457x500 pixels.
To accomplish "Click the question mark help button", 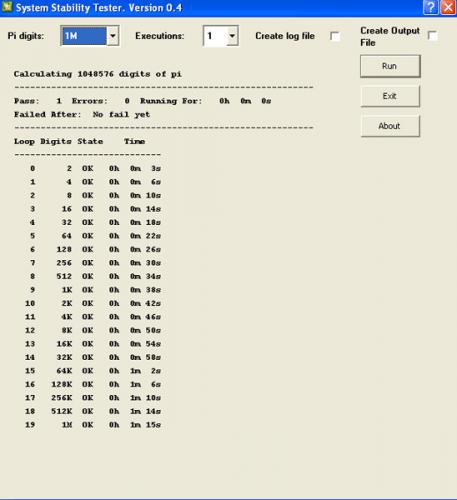I will [430, 7].
